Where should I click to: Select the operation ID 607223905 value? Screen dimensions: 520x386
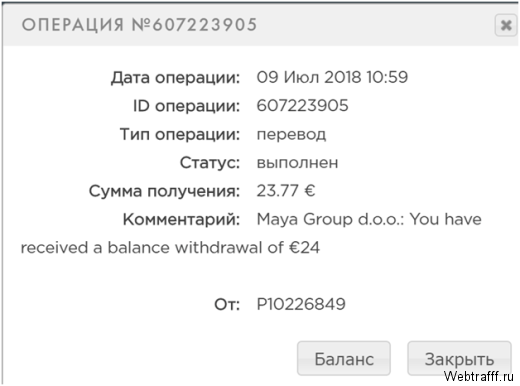coord(302,106)
